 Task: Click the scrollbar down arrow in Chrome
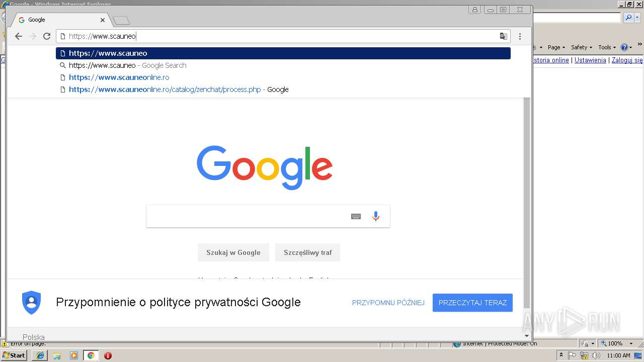[x=527, y=335]
